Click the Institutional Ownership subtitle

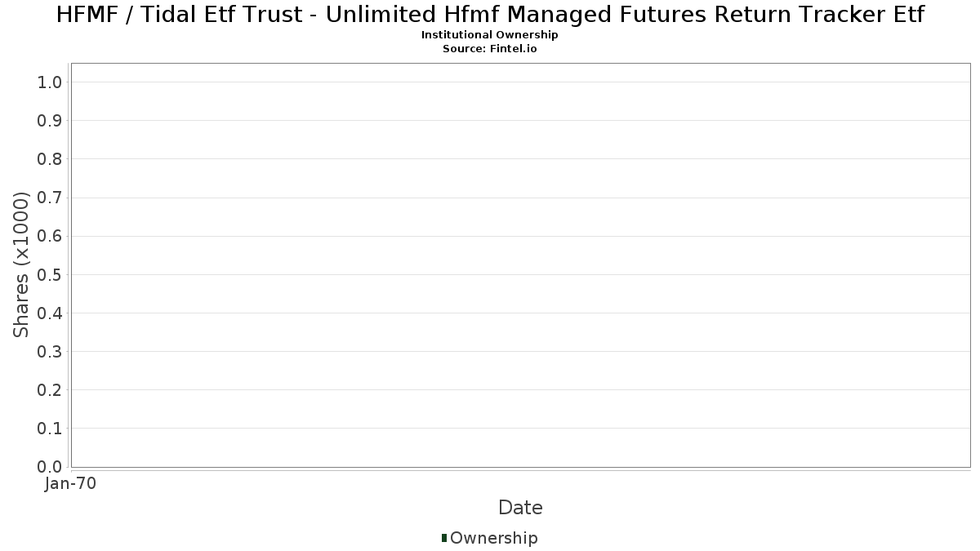[x=490, y=35]
